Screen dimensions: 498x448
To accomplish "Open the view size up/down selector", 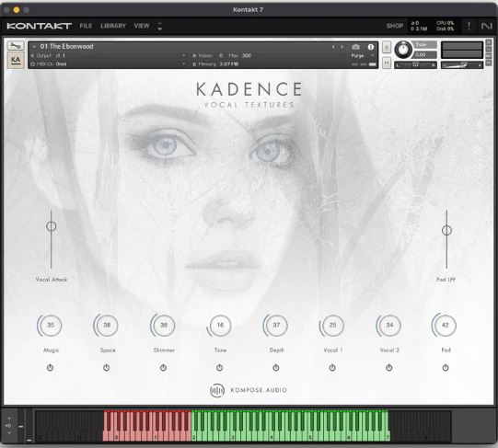I will 160,26.
